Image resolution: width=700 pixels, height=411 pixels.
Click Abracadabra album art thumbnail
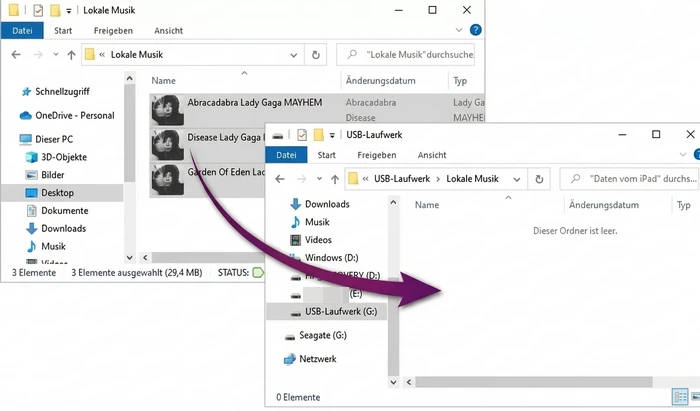click(x=167, y=110)
